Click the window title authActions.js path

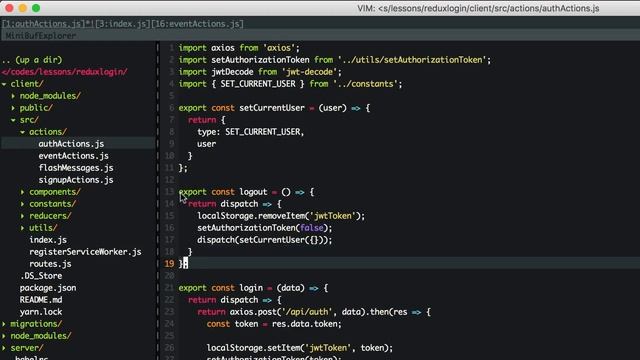[478, 8]
